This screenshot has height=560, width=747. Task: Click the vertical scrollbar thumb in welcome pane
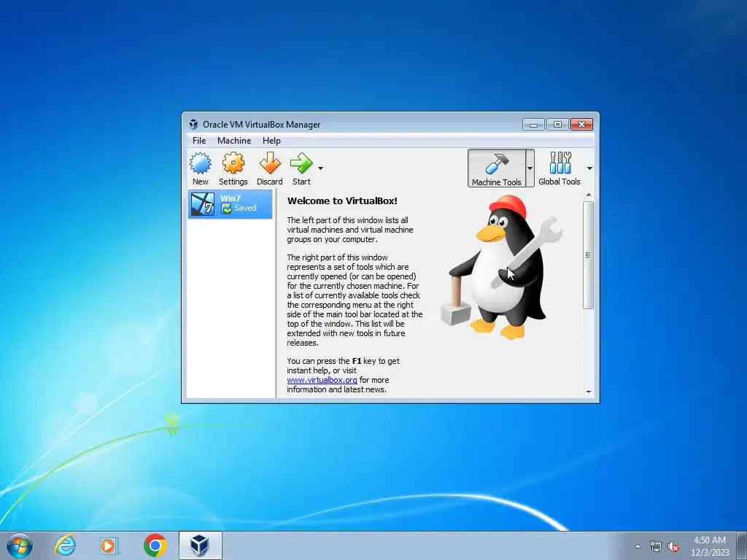click(589, 254)
